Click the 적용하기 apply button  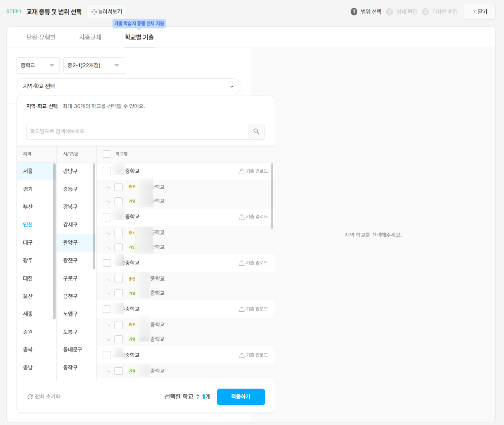pyautogui.click(x=241, y=397)
